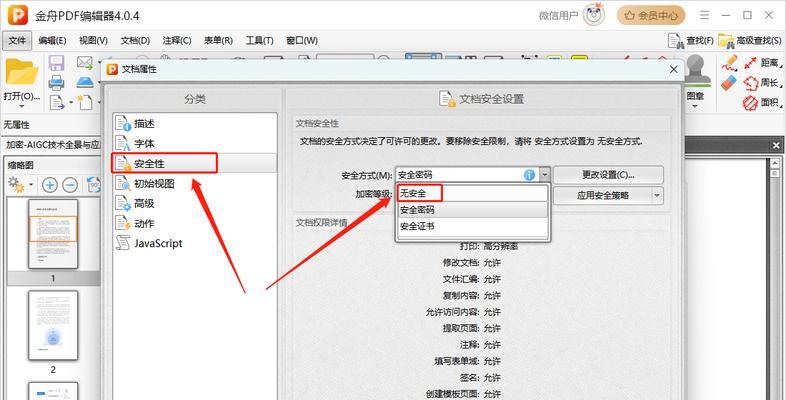Click the new document sparkle icon
Image resolution: width=786 pixels, height=400 pixels.
point(85,102)
